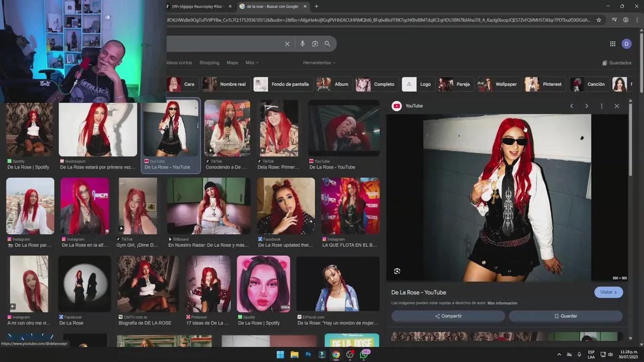The width and height of the screenshot is (644, 362).
Task: Clear the Google search box text
Action: point(287,44)
